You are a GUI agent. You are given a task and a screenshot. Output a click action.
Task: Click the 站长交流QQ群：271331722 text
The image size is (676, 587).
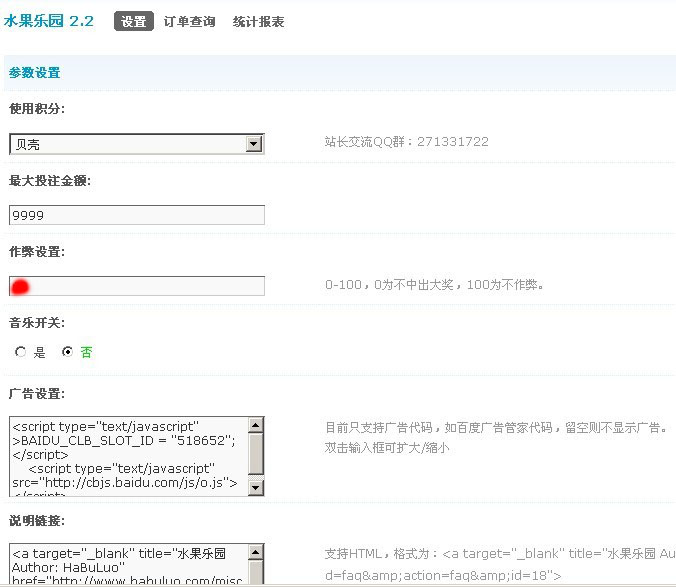407,142
